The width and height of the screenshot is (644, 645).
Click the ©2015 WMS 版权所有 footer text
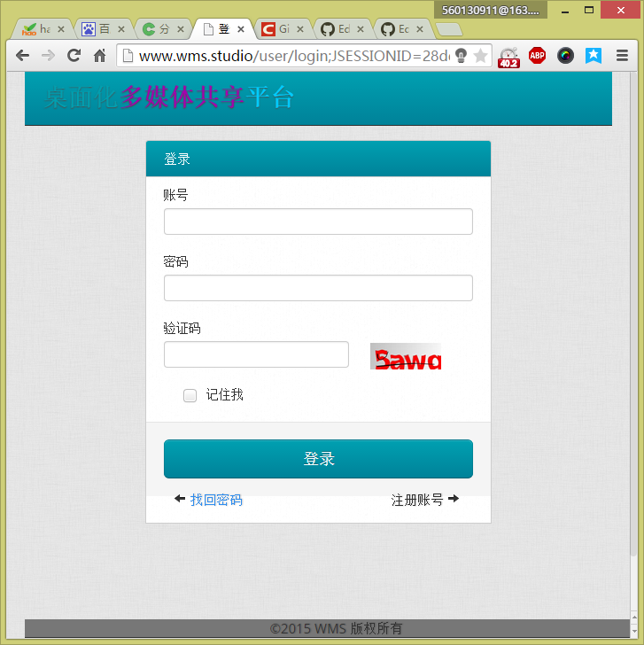click(x=336, y=628)
